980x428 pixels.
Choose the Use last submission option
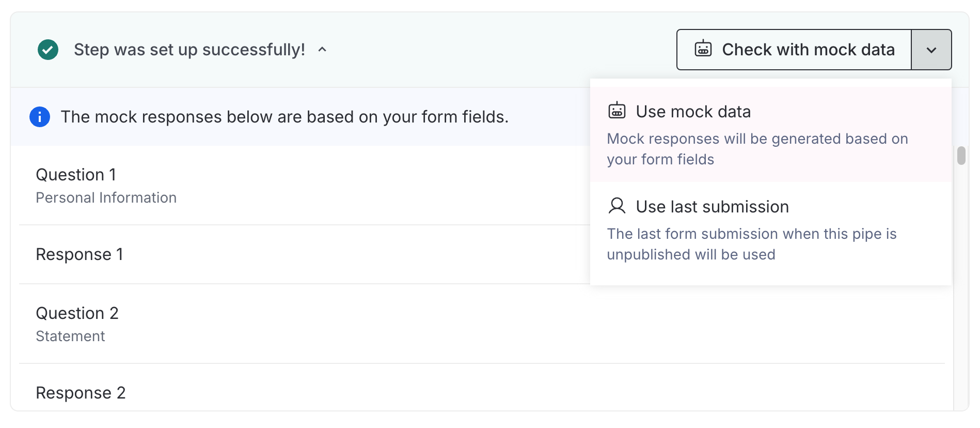712,207
